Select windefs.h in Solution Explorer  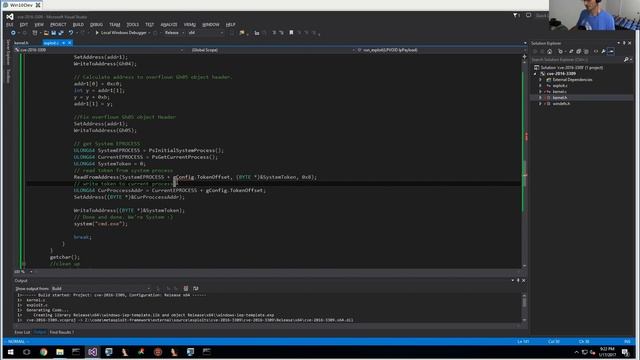click(561, 104)
